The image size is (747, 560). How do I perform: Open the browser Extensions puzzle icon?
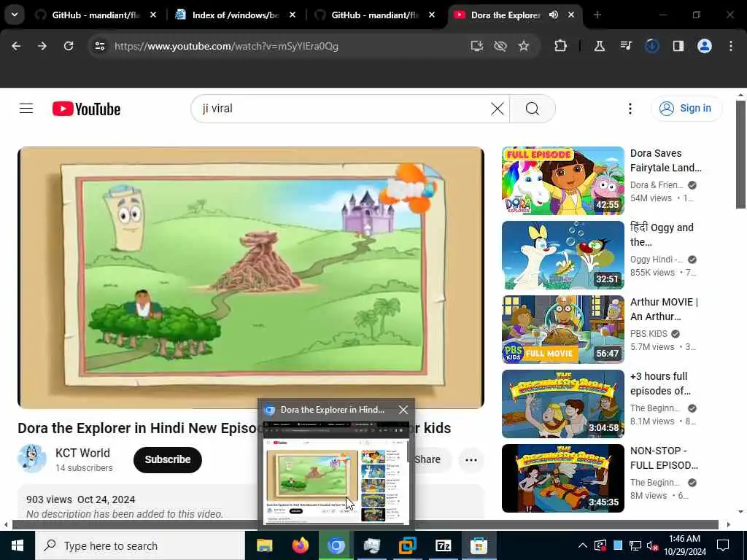click(x=560, y=46)
